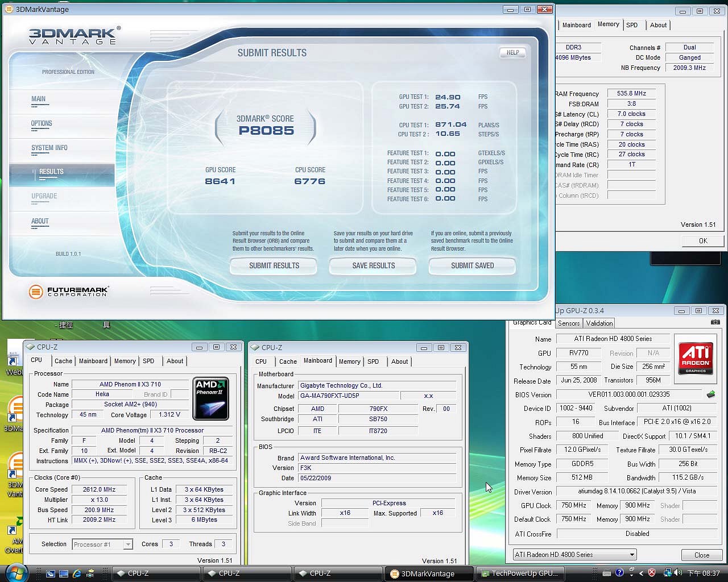Click the GPU-Z Memory Type GDDR5 field
The height and width of the screenshot is (582, 728).
click(582, 464)
